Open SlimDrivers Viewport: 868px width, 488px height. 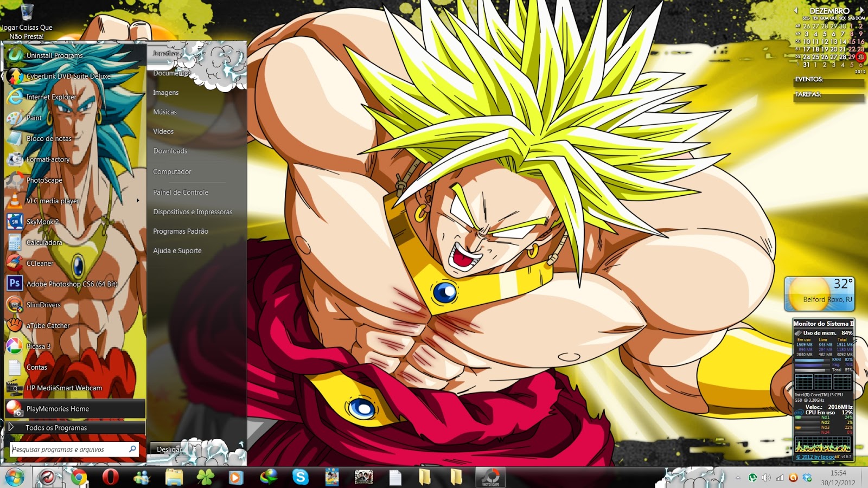point(75,305)
